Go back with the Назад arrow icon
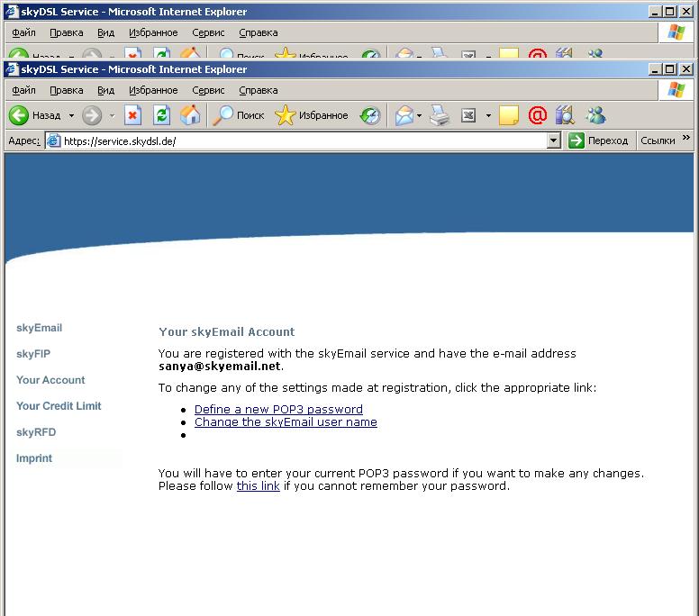699x616 pixels. pos(19,115)
